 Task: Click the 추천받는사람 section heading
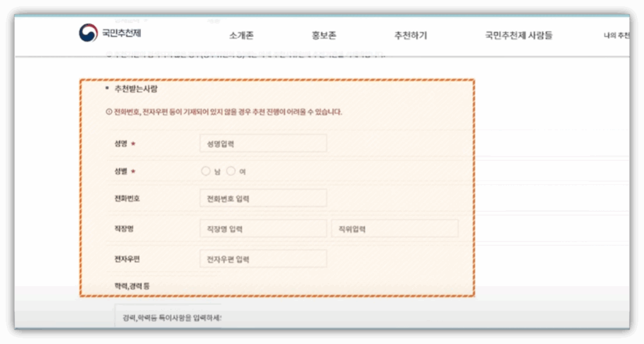(136, 89)
